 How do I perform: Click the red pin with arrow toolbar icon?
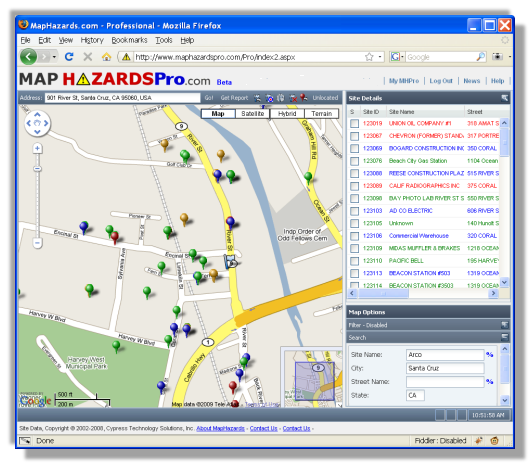(x=304, y=98)
